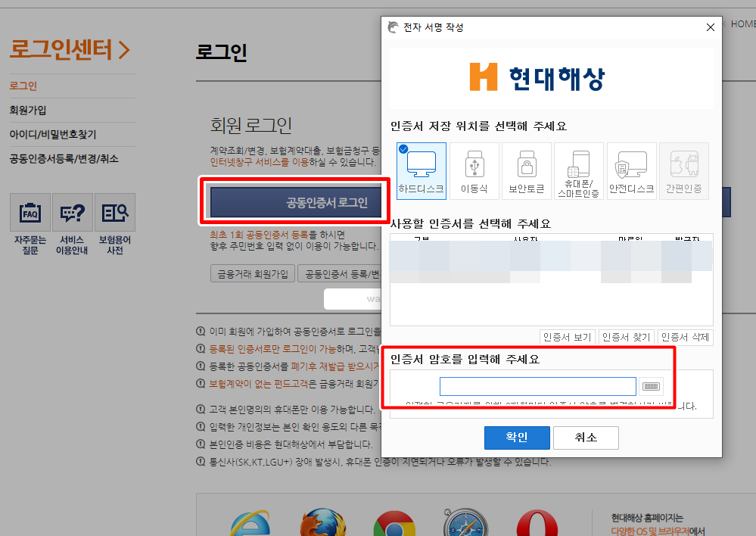Click the Firefox browser icon

[323, 522]
